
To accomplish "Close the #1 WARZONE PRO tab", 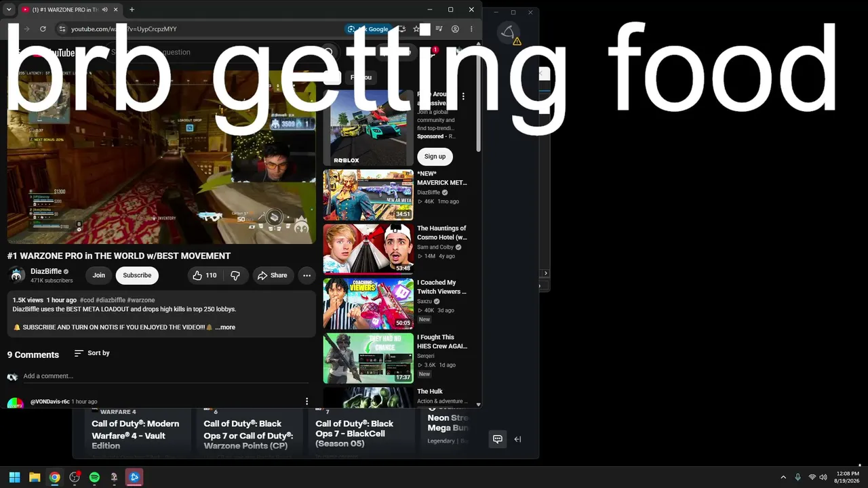I will coord(115,9).
